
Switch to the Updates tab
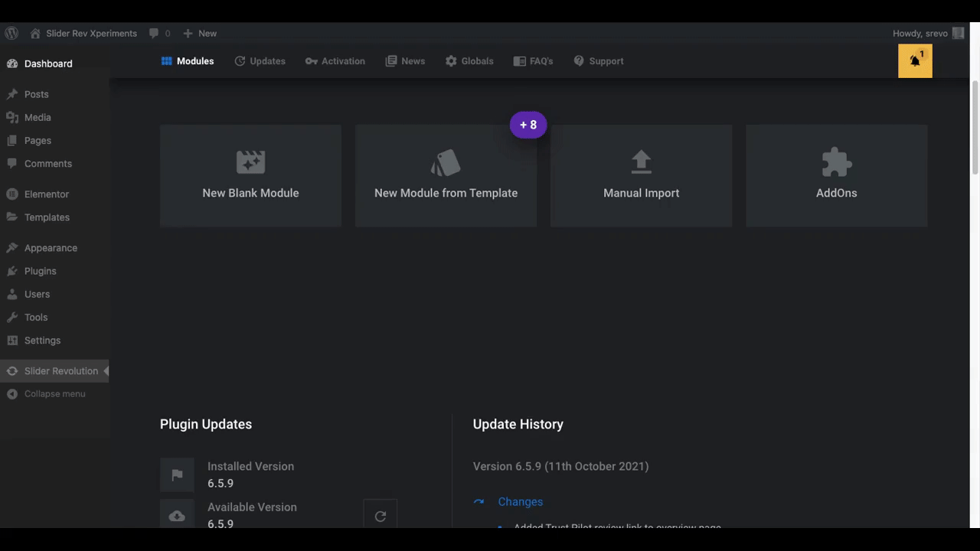click(260, 60)
